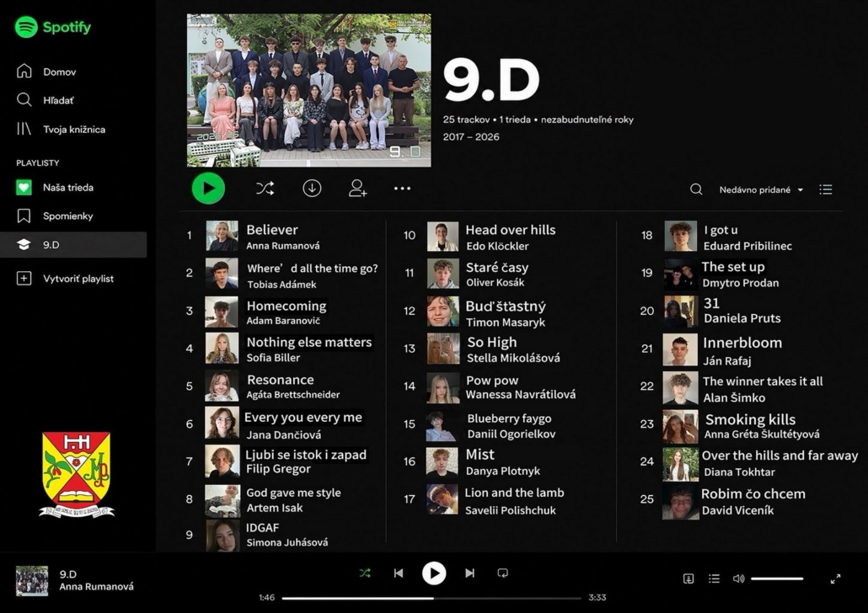The height and width of the screenshot is (613, 868).
Task: Select the Naša trieda playlist
Action: coord(68,188)
